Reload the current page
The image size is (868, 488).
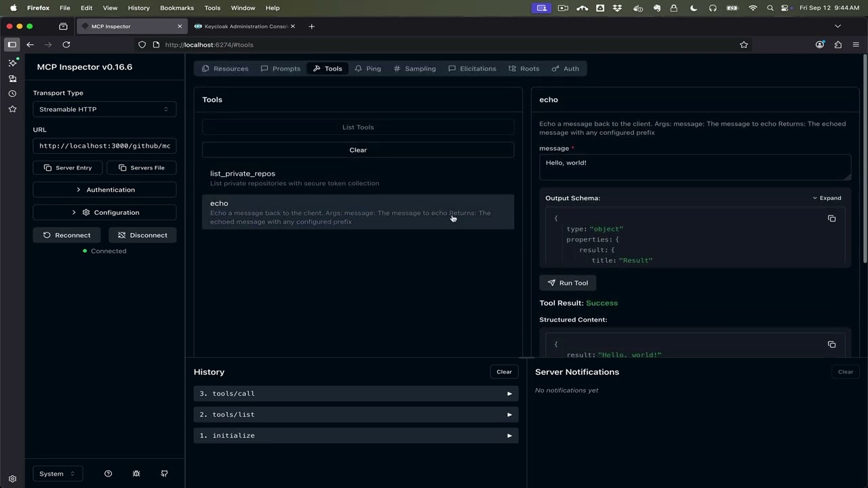pos(66,45)
